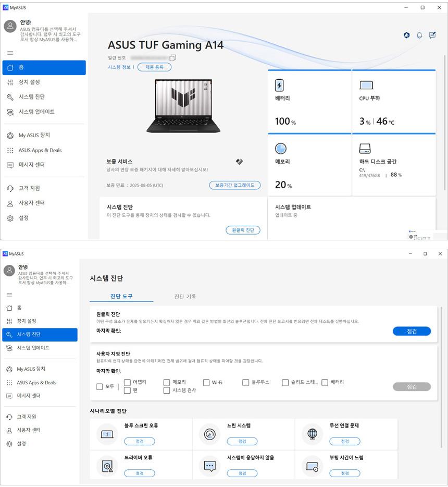
Task: Click 사용자 센터 icon in top window
Action: [x=10, y=203]
